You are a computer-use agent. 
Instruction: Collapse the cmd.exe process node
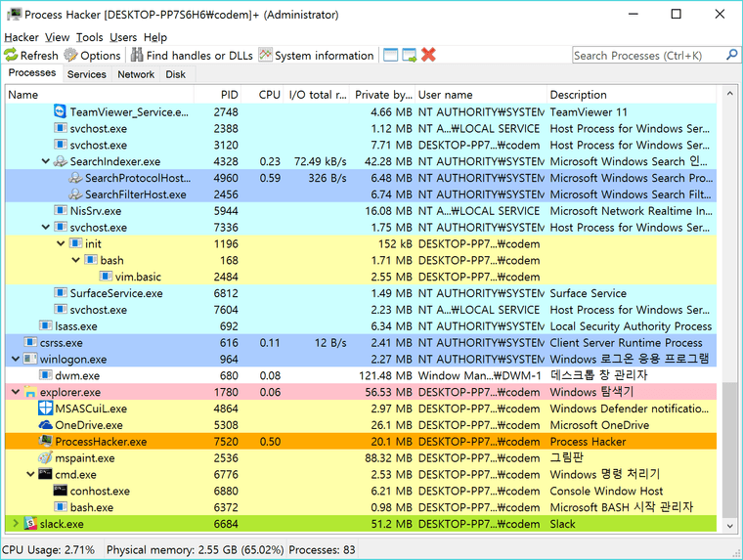click(30, 475)
